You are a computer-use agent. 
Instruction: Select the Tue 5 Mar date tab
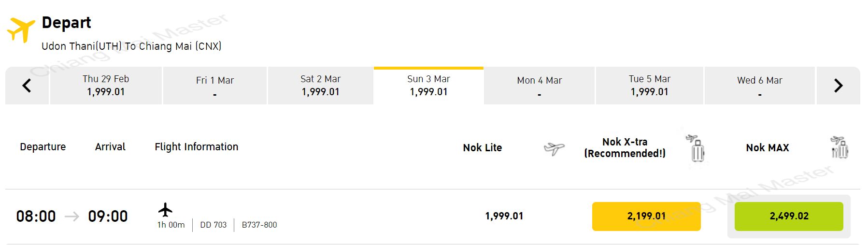(x=650, y=86)
